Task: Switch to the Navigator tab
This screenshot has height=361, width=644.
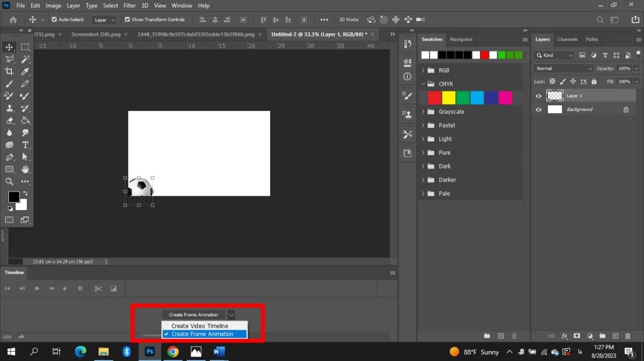Action: pyautogui.click(x=461, y=39)
